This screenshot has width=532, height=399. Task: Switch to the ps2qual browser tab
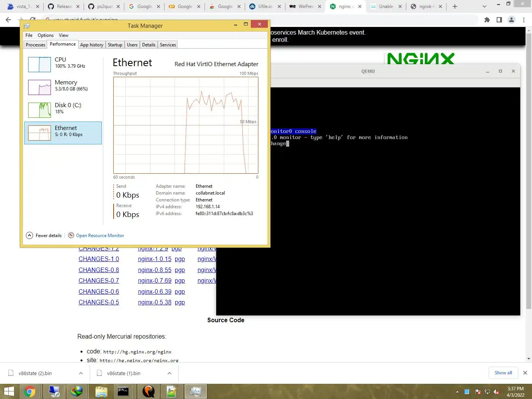104,6
